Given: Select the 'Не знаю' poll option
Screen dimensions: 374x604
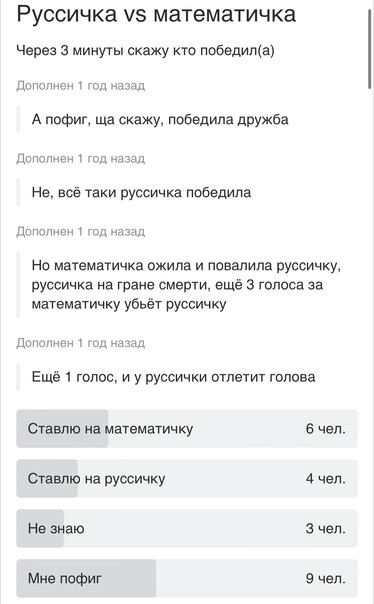Looking at the screenshot, I should coord(187,528).
